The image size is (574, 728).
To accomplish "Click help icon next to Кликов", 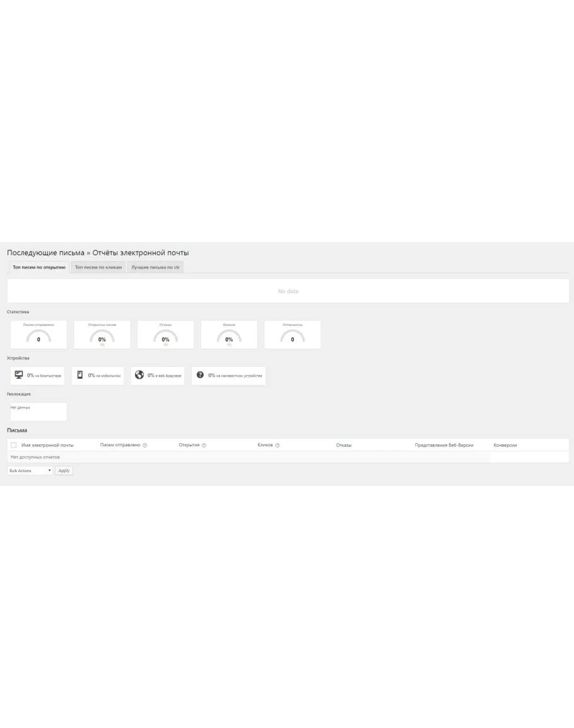I will (x=278, y=446).
